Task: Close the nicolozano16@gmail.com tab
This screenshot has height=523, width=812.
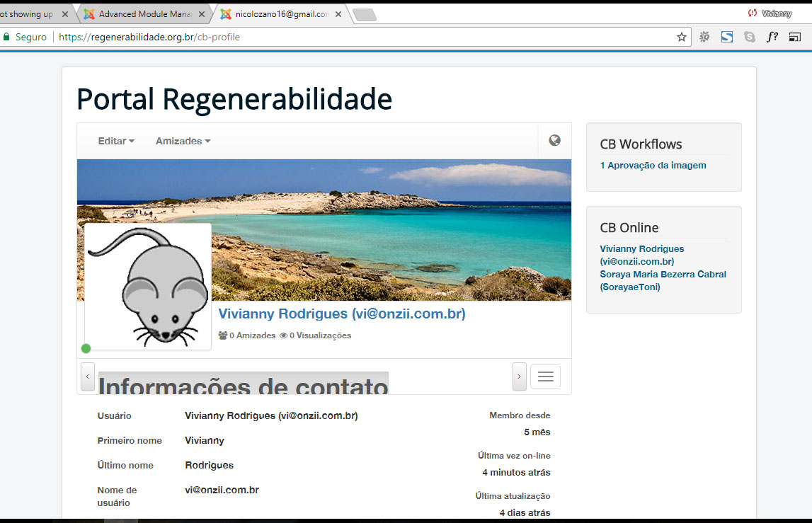Action: (x=338, y=14)
